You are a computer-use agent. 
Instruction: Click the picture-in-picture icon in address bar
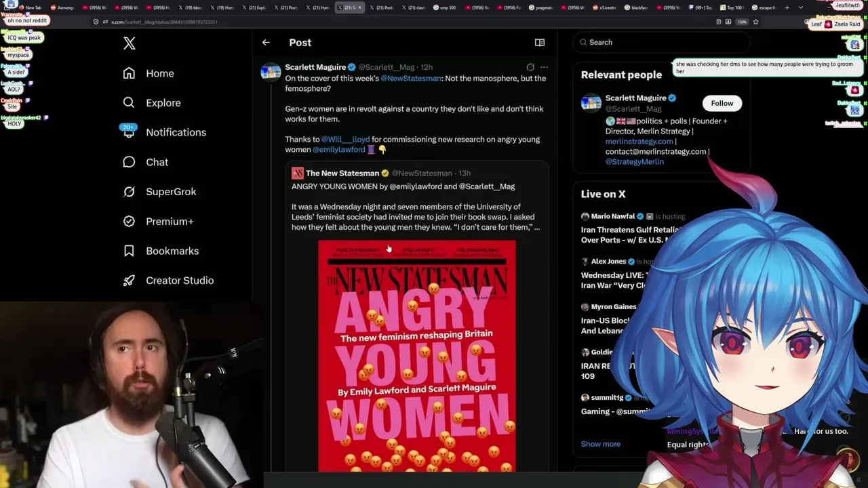pos(728,22)
